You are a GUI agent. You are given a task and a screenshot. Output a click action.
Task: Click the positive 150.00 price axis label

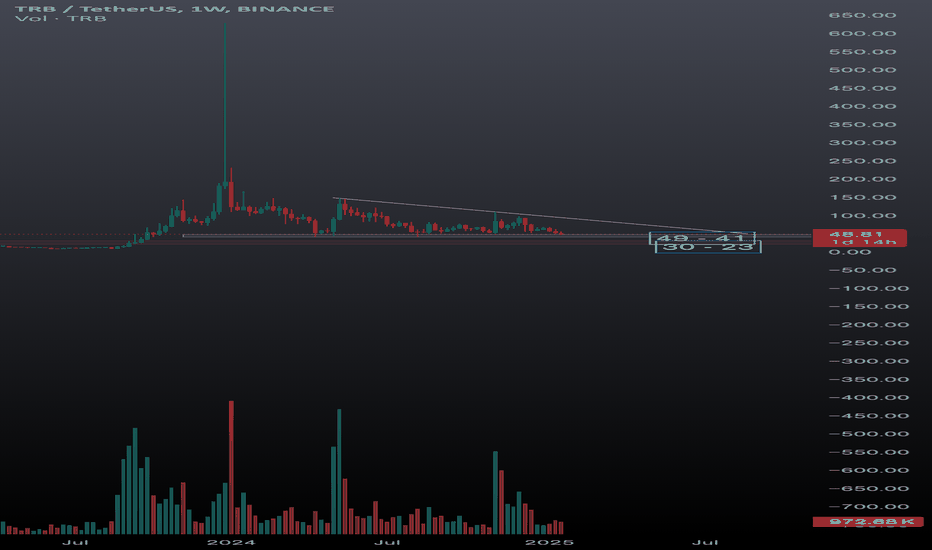pyautogui.click(x=862, y=197)
